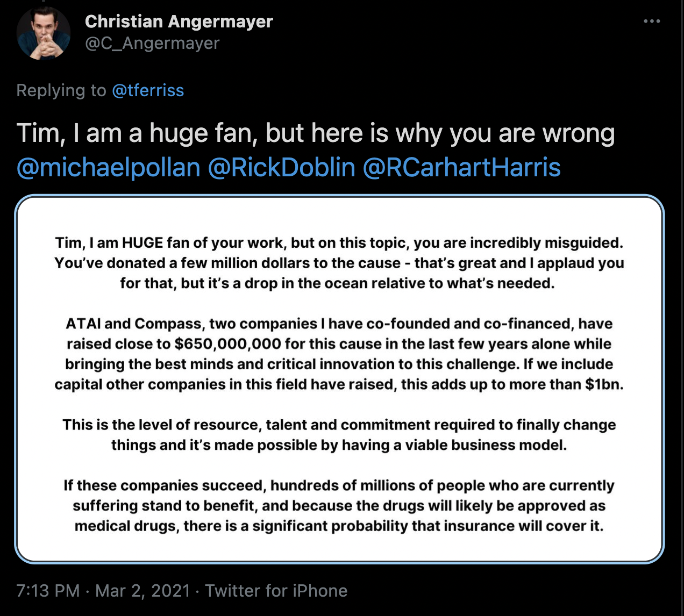
Task: Open the more options ellipsis menu
Action: tap(651, 22)
